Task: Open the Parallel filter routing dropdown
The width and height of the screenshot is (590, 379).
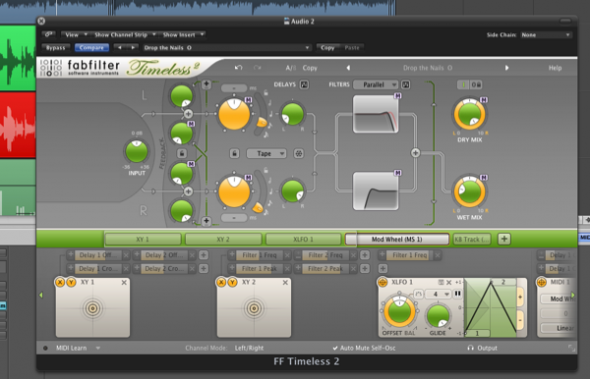Action: pyautogui.click(x=376, y=85)
